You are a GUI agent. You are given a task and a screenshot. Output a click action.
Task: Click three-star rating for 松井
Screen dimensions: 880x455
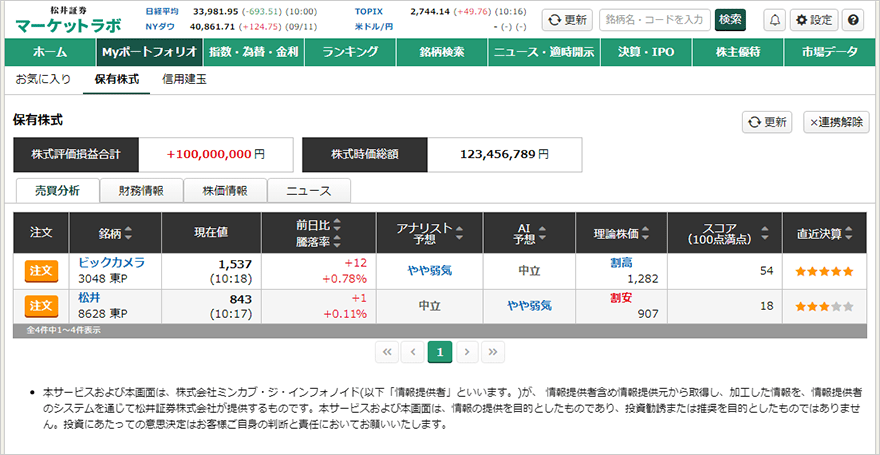824,306
